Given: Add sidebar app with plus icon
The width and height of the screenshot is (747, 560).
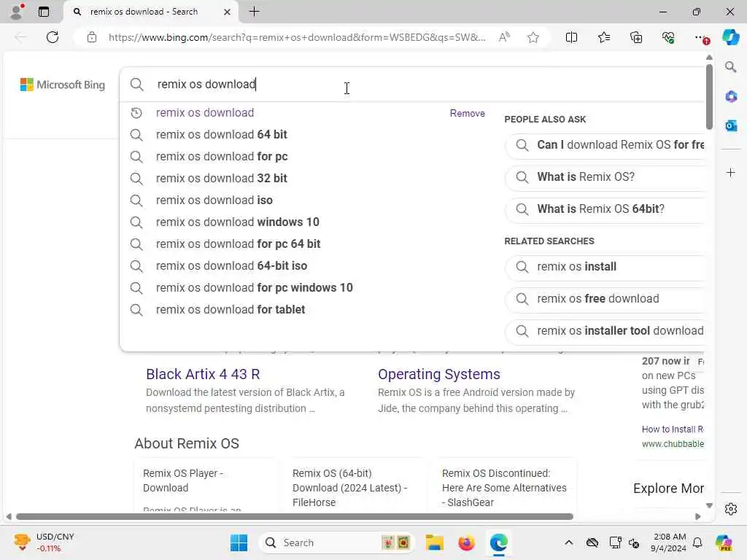Looking at the screenshot, I should point(731,172).
